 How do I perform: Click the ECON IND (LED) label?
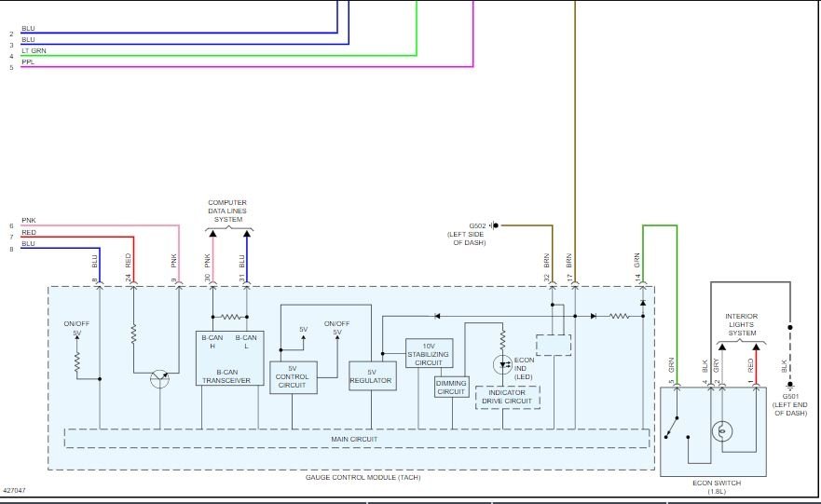[x=524, y=368]
